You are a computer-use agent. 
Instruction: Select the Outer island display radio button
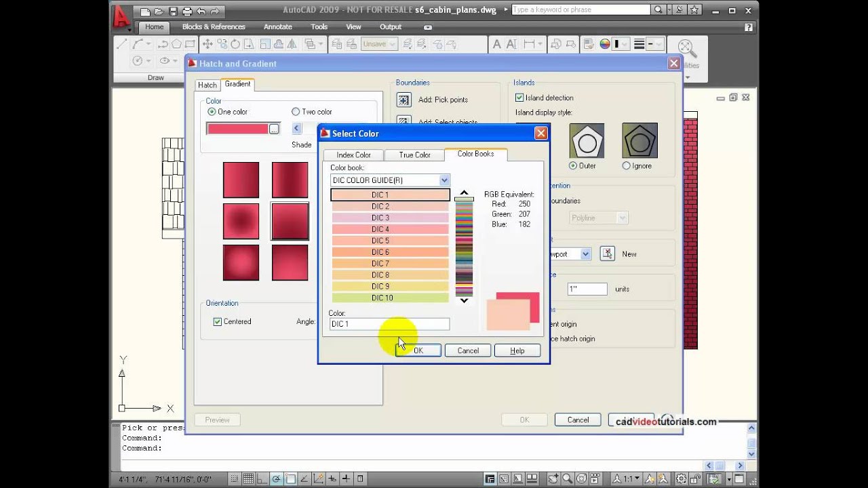tap(573, 165)
